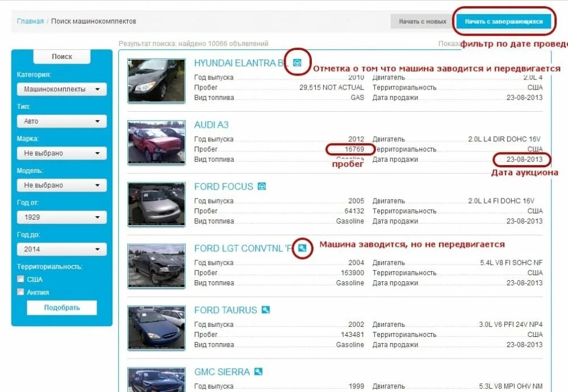Click the Подобрать button

pos(62,307)
